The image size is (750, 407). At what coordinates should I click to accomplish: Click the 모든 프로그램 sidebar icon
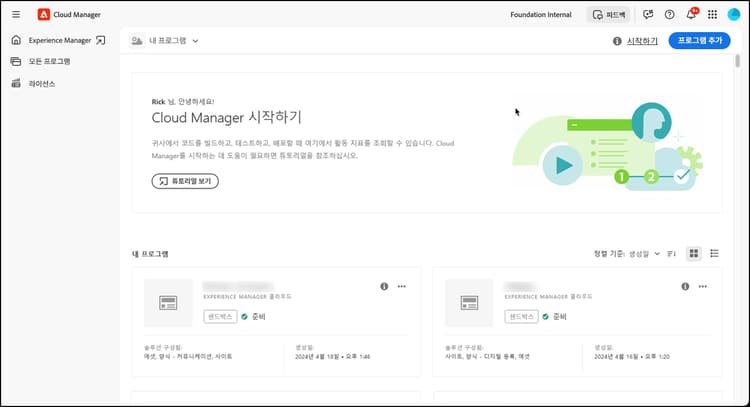pyautogui.click(x=16, y=61)
